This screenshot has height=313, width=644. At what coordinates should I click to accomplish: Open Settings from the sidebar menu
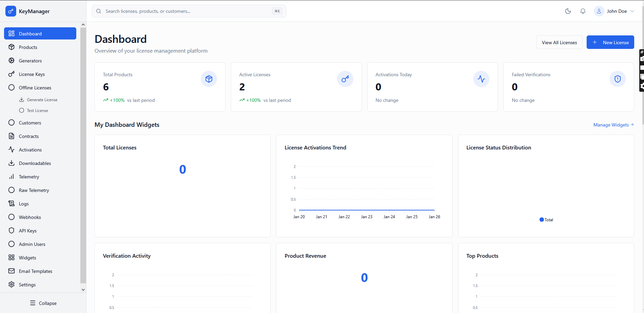point(27,284)
